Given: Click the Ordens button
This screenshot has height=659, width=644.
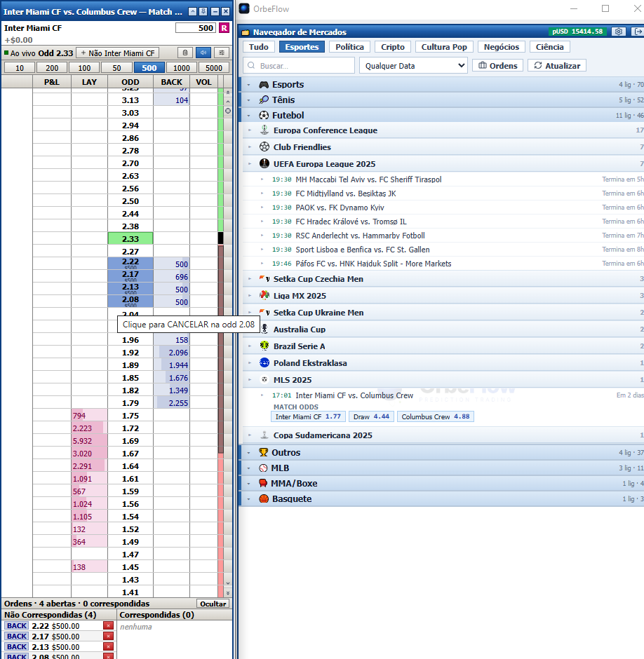Looking at the screenshot, I should pyautogui.click(x=497, y=66).
